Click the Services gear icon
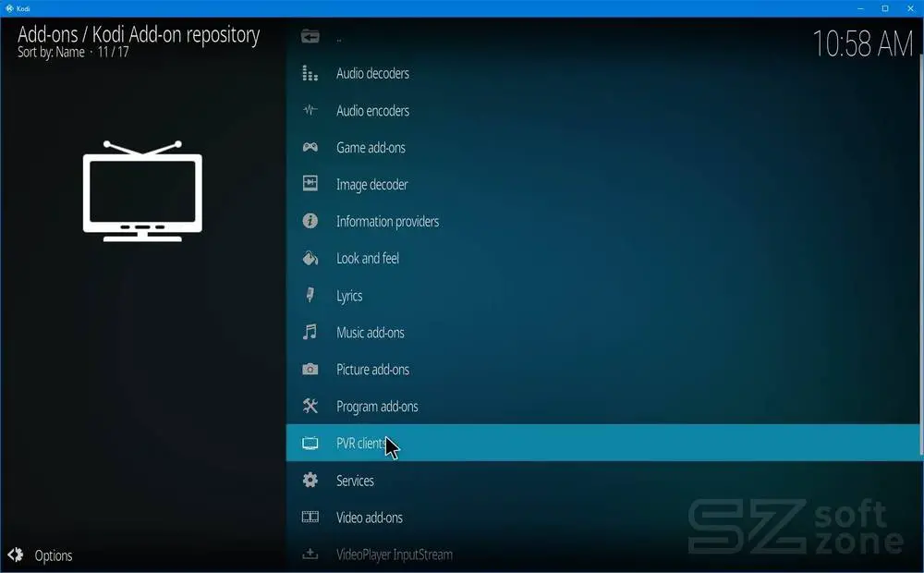 click(310, 480)
